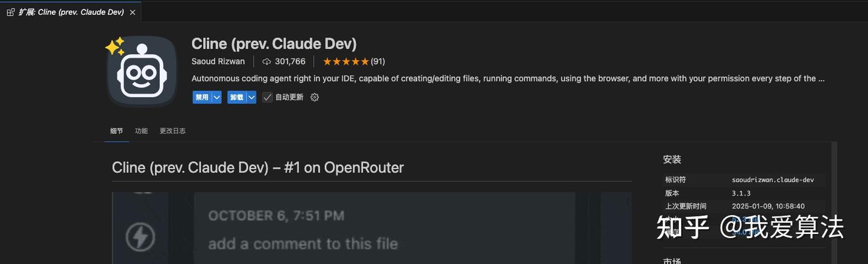Image resolution: width=868 pixels, height=264 pixels.
Task: Click the cloud download count icon
Action: coord(267,61)
